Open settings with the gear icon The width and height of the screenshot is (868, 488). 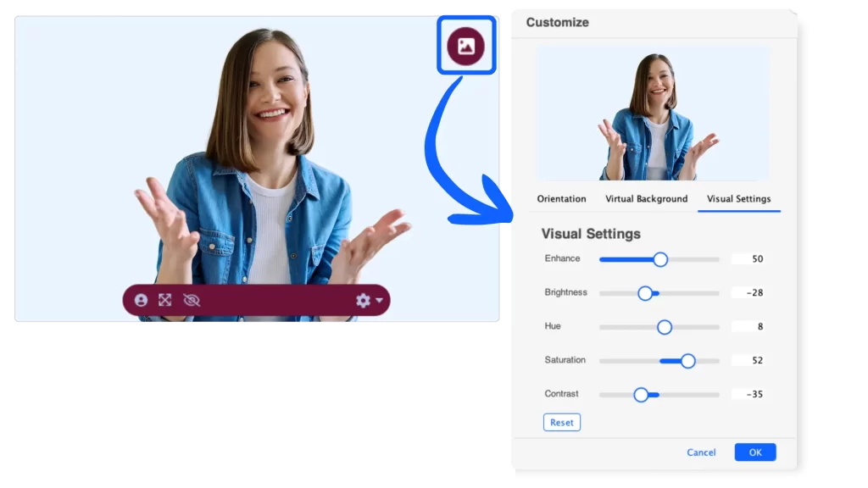pos(363,300)
